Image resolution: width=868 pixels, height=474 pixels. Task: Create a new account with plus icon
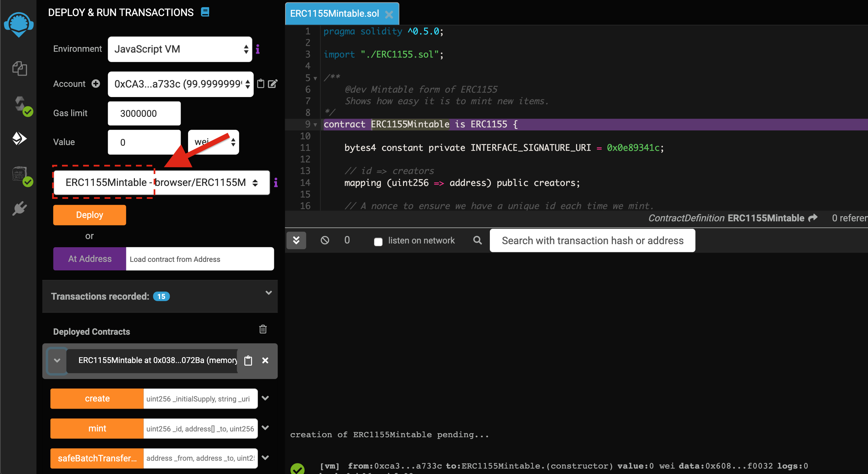[96, 84]
